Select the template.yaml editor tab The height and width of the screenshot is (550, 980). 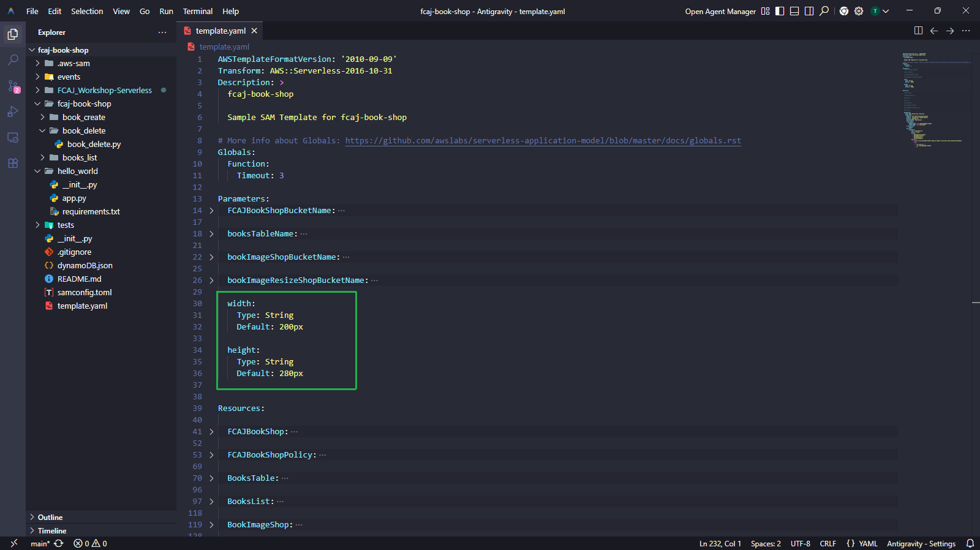click(221, 31)
